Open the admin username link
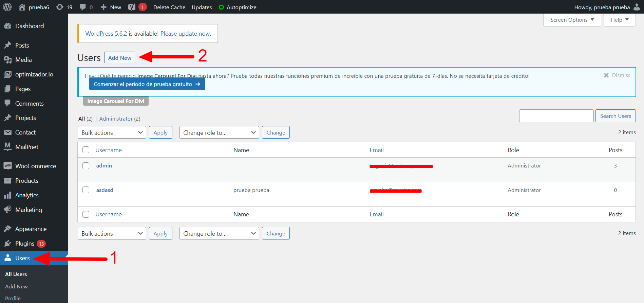Screen dimensions: 644x303 104,166
